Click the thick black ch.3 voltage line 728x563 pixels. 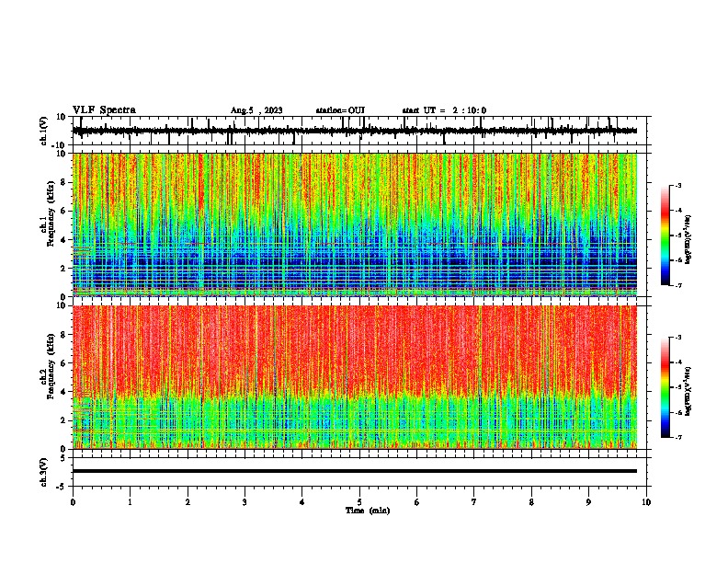[x=354, y=471]
